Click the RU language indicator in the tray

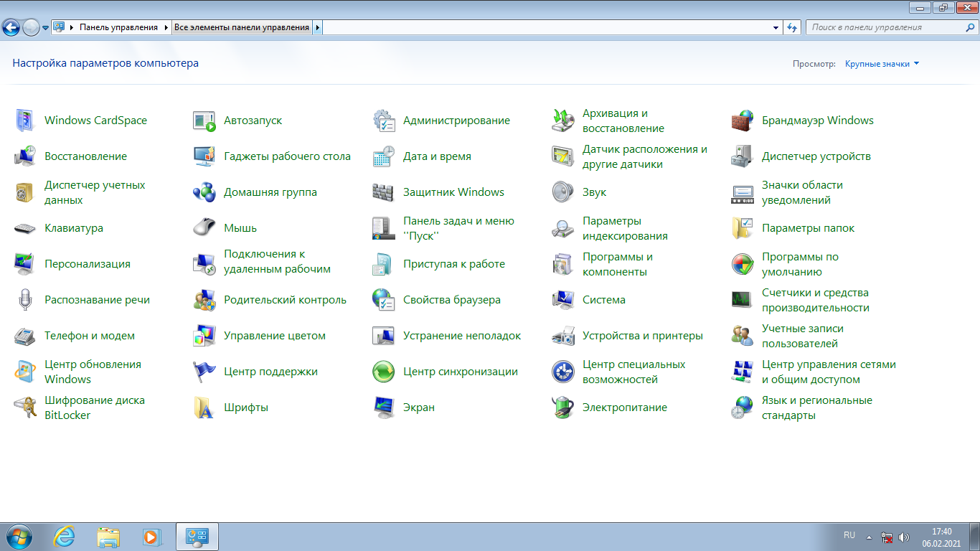point(849,535)
